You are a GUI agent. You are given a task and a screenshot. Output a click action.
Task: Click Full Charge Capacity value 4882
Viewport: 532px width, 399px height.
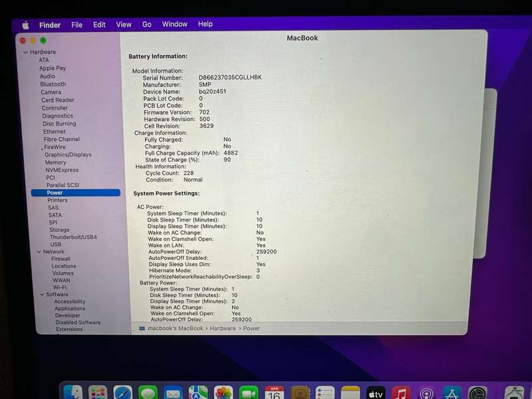(x=231, y=153)
